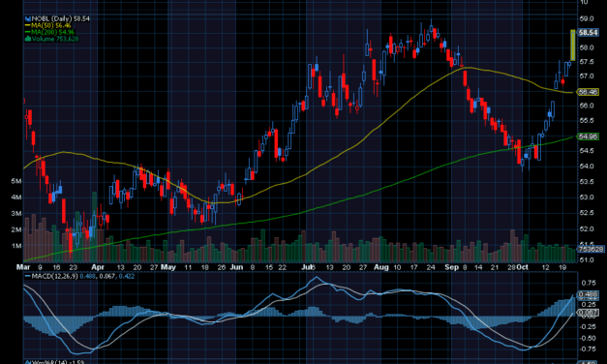Click the 58.54 last price tag
Screen dimensions: 607x364
(x=588, y=33)
